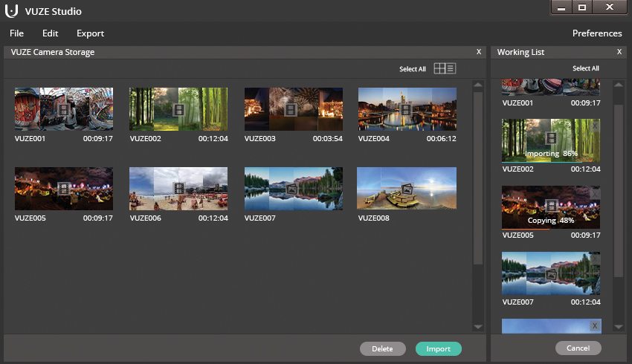Close the Working List panel
Viewport: 632px width, 364px height.
(619, 52)
